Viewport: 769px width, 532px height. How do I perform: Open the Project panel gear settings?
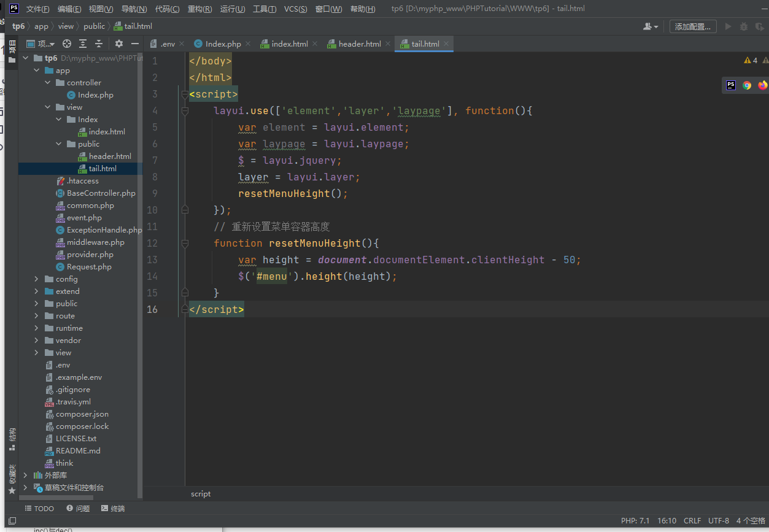pyautogui.click(x=119, y=44)
